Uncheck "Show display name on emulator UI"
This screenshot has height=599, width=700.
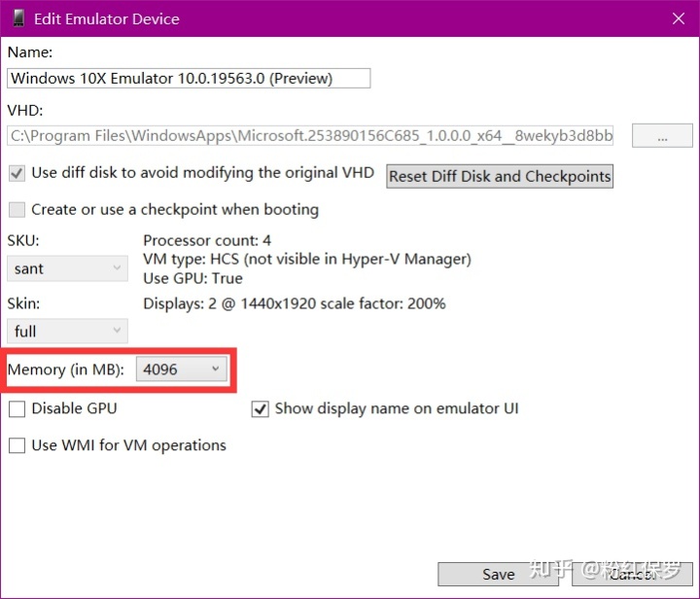click(x=260, y=408)
